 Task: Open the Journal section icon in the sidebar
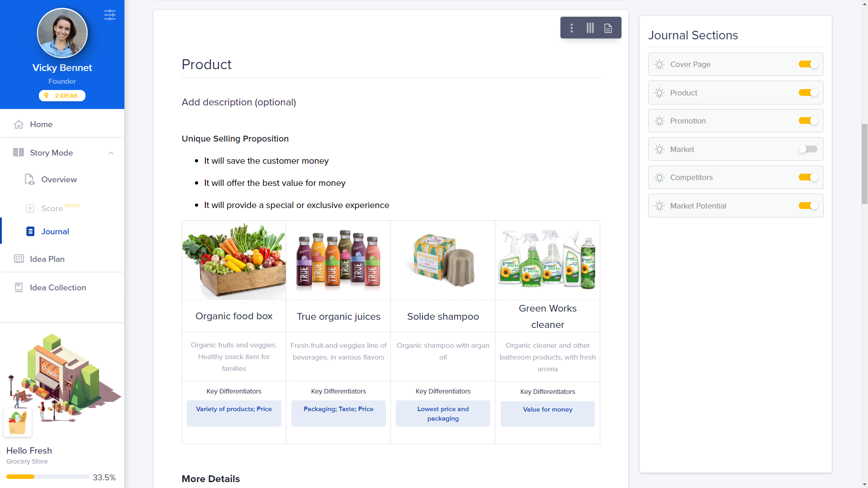[29, 231]
